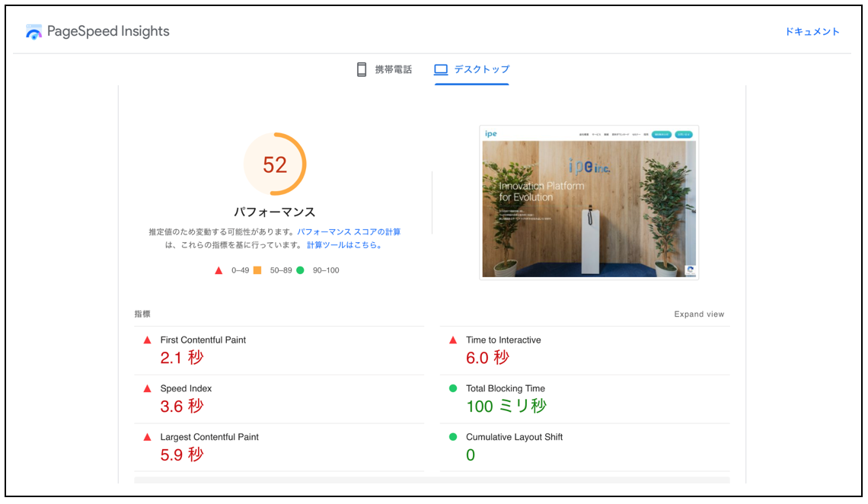Select the デスクトップ tab label
This screenshot has height=504, width=868.
(x=482, y=69)
